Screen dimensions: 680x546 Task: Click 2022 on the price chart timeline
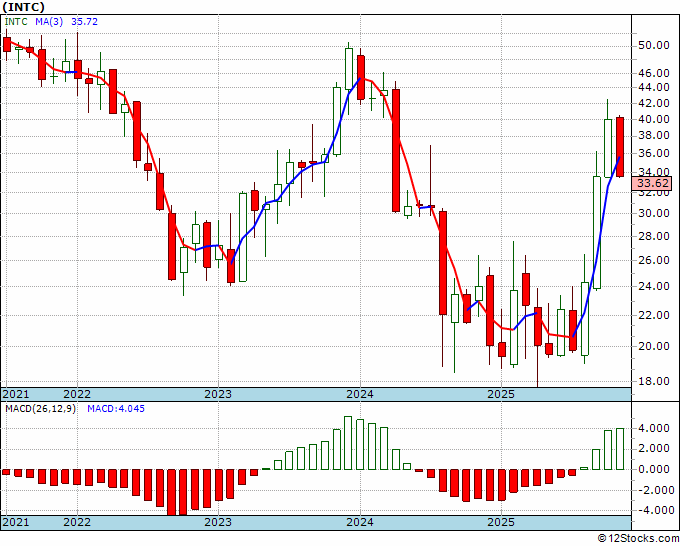(77, 394)
